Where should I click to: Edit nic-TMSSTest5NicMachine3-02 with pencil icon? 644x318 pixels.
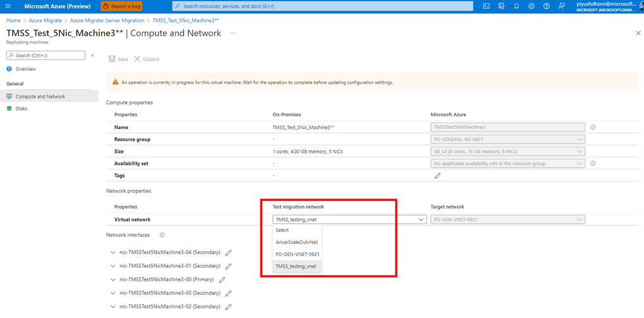click(x=229, y=307)
